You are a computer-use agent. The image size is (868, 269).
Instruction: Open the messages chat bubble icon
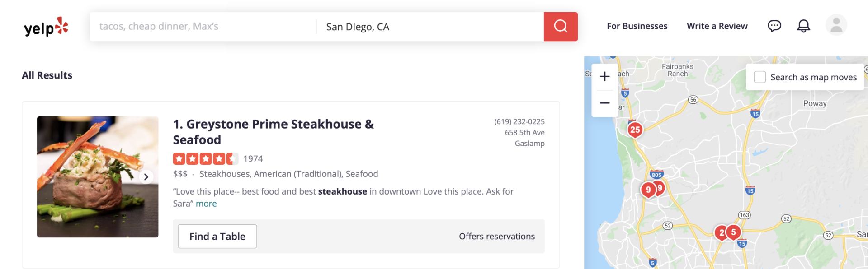(x=774, y=26)
